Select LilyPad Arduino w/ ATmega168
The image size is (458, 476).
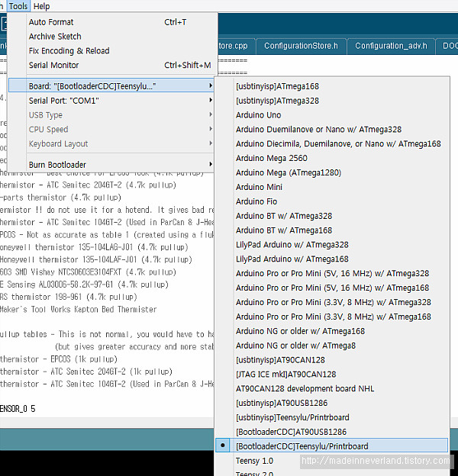tap(331, 259)
